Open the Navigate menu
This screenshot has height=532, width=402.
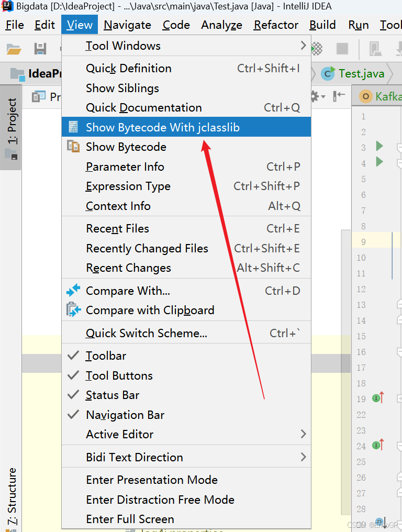127,25
